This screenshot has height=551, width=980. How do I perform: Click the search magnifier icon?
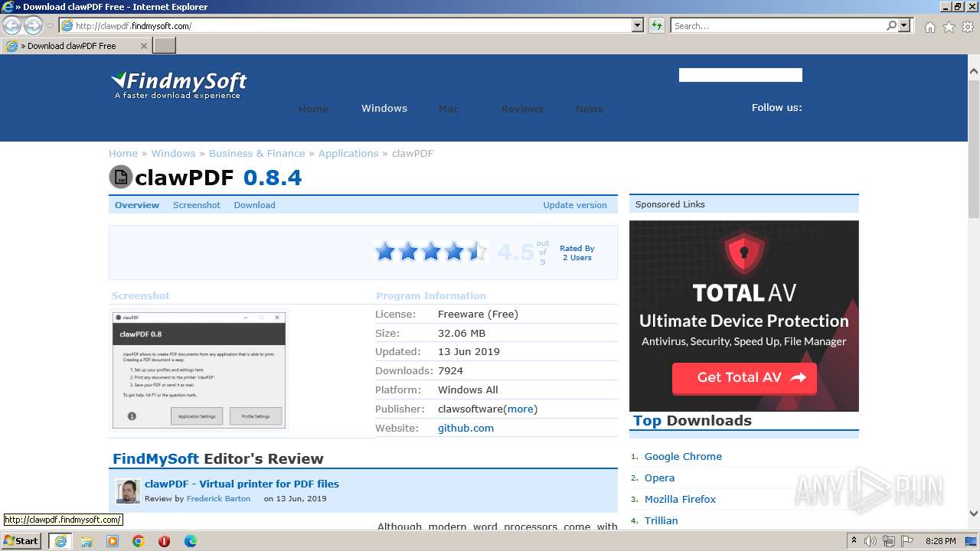(891, 25)
